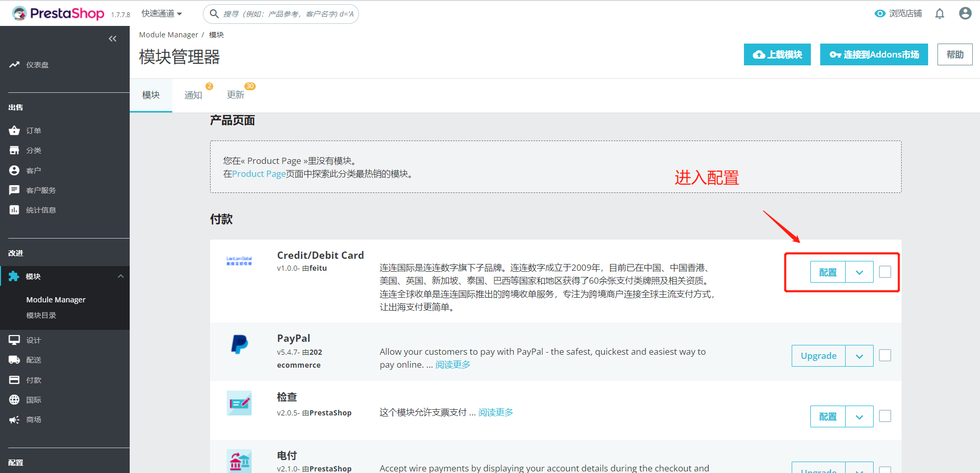The image size is (980, 473).
Task: Select the Credit/Debit Card module checkbox
Action: [885, 272]
